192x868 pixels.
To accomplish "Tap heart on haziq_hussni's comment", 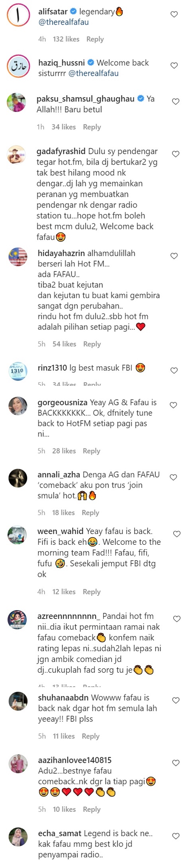I will (174, 65).
